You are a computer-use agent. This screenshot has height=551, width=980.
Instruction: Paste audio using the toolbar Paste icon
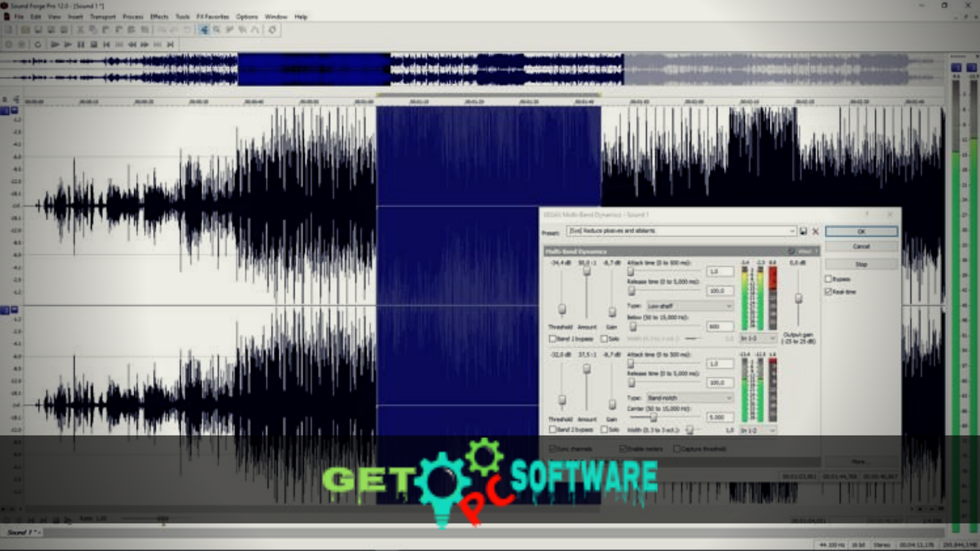coord(105,29)
